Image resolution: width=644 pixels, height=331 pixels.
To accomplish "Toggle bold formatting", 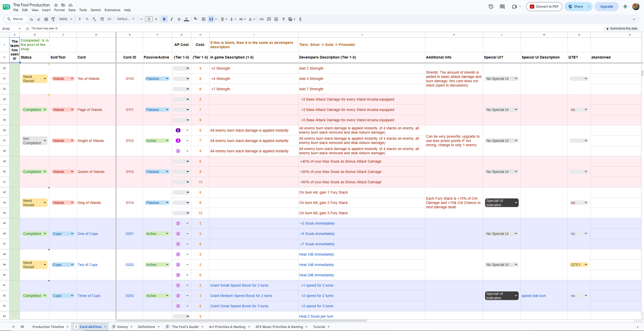I will [164, 19].
